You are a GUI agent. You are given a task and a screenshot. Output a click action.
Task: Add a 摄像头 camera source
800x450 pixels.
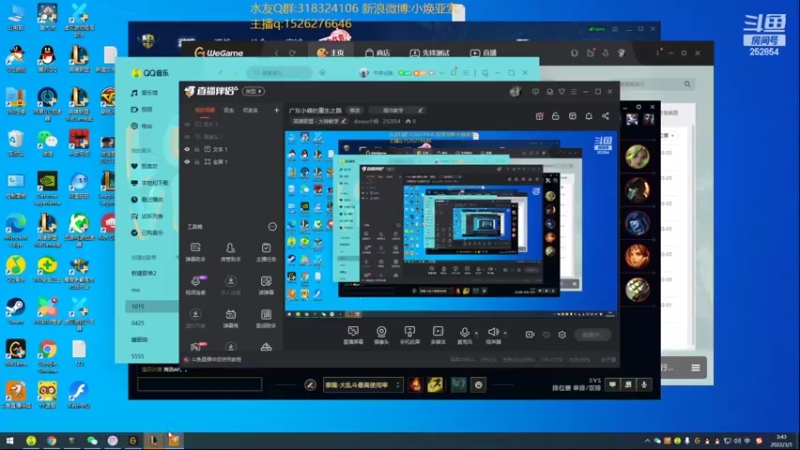381,335
